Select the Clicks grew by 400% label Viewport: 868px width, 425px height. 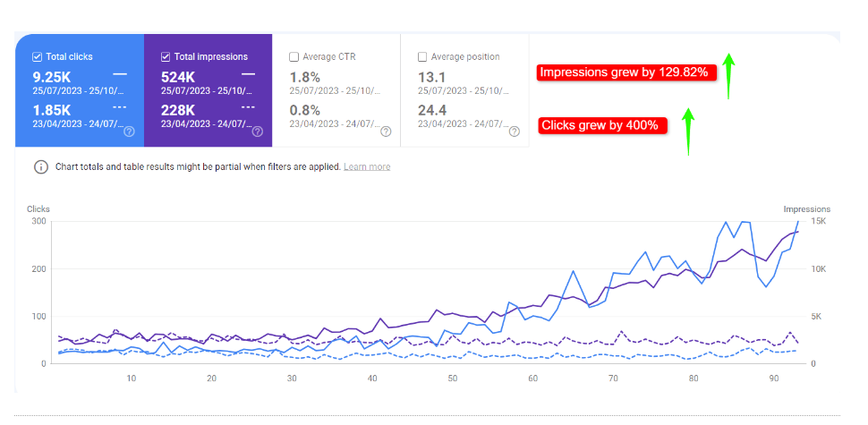(603, 125)
